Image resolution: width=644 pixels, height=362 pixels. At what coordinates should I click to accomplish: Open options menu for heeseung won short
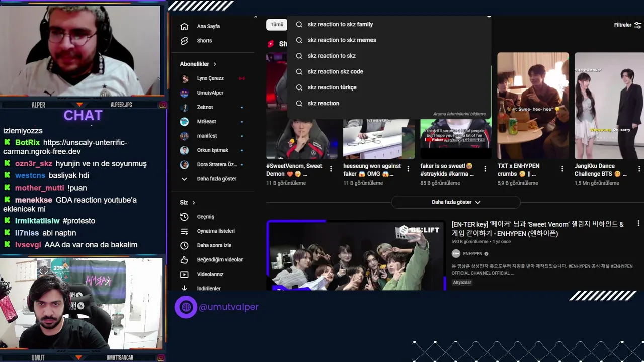coord(408,169)
